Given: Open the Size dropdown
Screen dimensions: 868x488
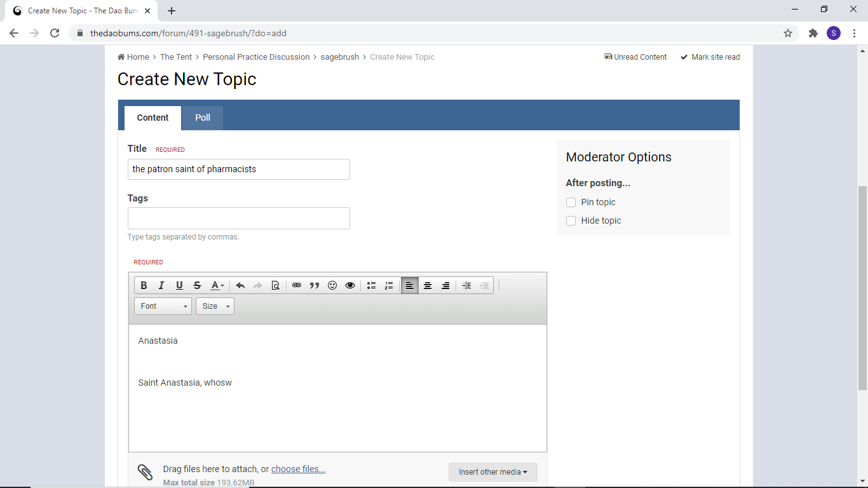Looking at the screenshot, I should tap(215, 306).
